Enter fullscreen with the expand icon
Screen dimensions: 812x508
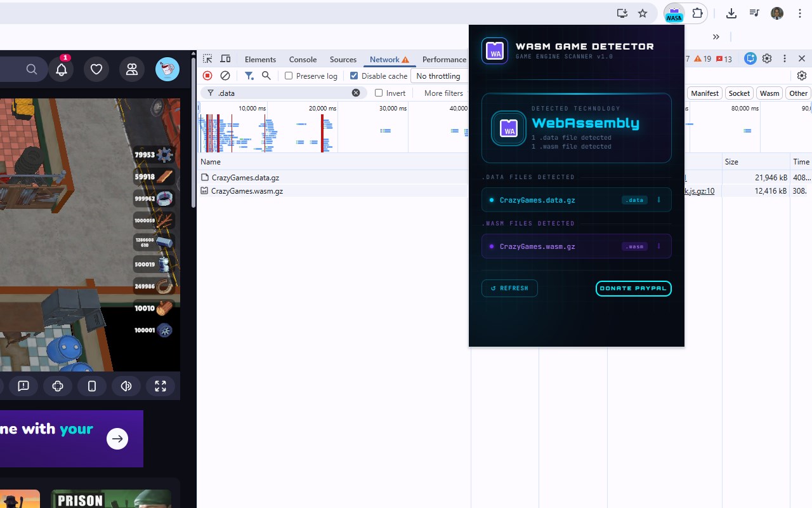tap(160, 386)
